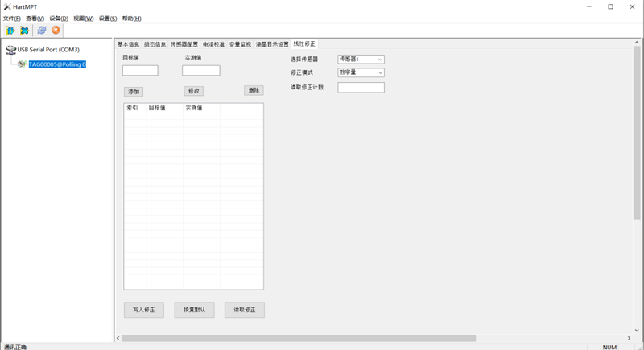This screenshot has height=350, width=644.
Task: Switch to the 变量监视 tab
Action: [240, 44]
